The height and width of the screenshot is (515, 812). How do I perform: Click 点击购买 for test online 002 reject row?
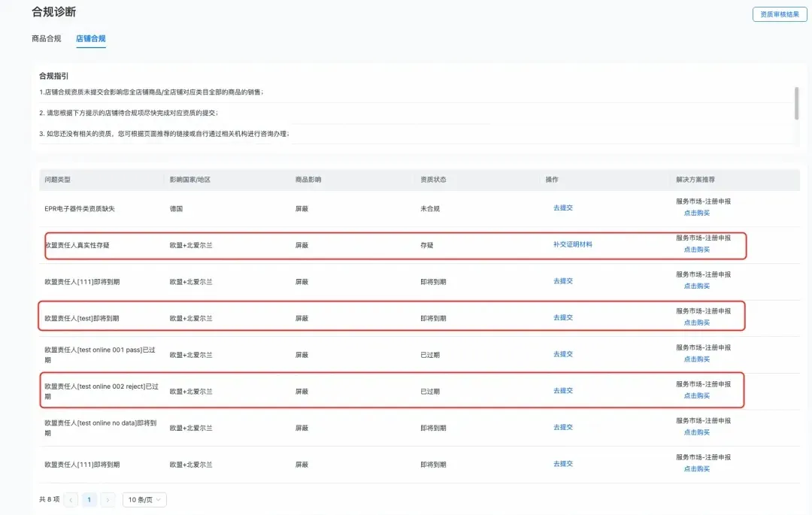(696, 395)
